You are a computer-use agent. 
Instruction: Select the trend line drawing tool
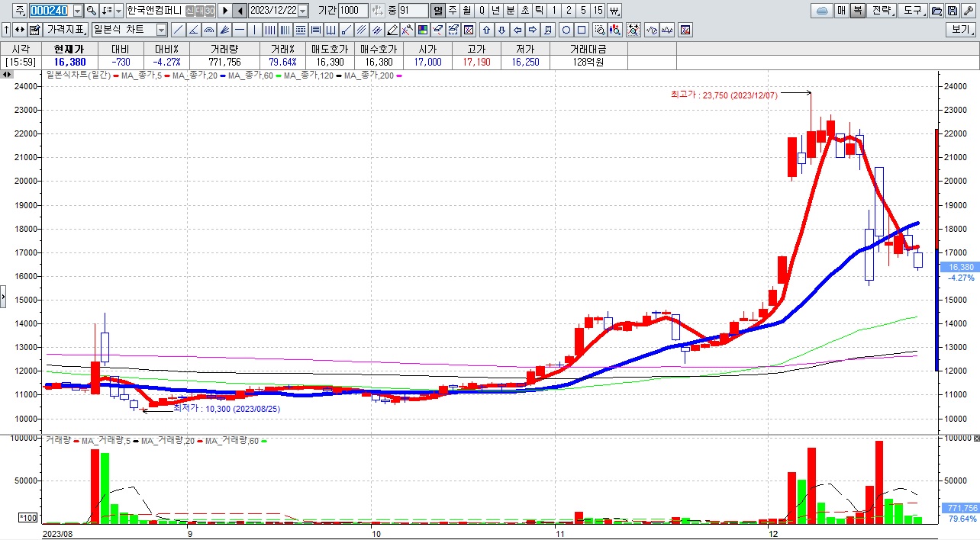point(178,30)
